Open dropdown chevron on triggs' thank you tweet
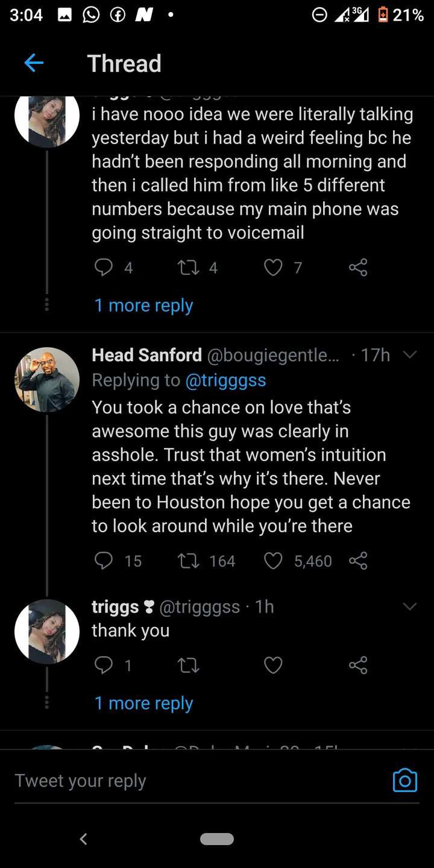The height and width of the screenshot is (868, 434). pyautogui.click(x=410, y=606)
